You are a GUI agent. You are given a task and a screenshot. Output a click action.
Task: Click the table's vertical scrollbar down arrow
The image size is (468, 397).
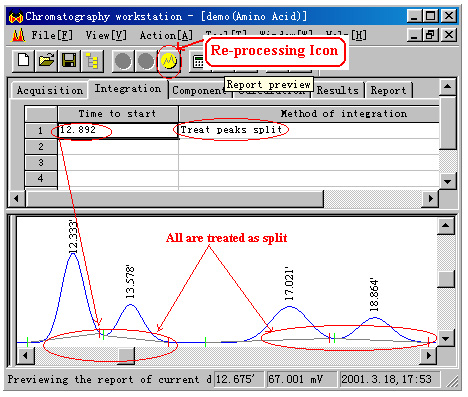447,182
